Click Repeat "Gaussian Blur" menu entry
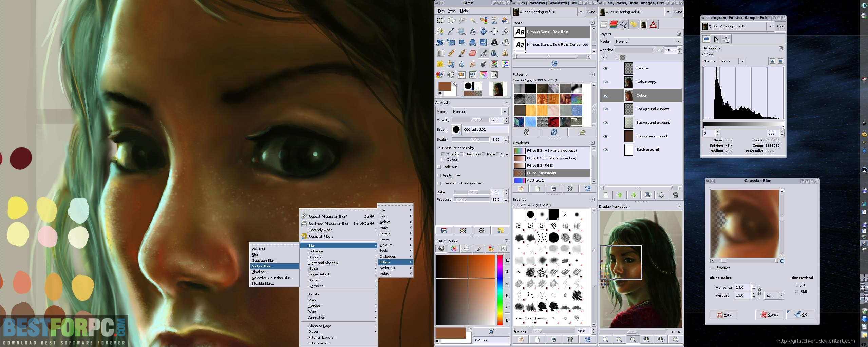 click(x=338, y=216)
